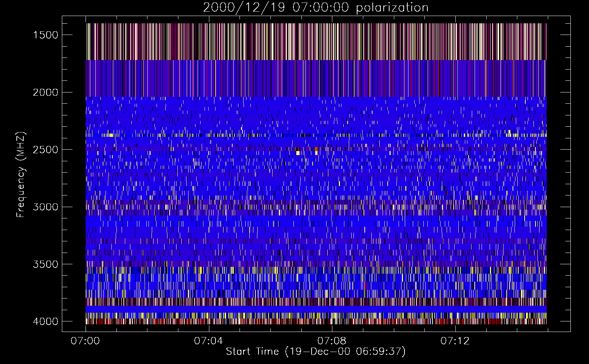Click the 'Start Time (19-Dec-00 06:59:37)' label
This screenshot has width=589, height=364.
[x=316, y=352]
